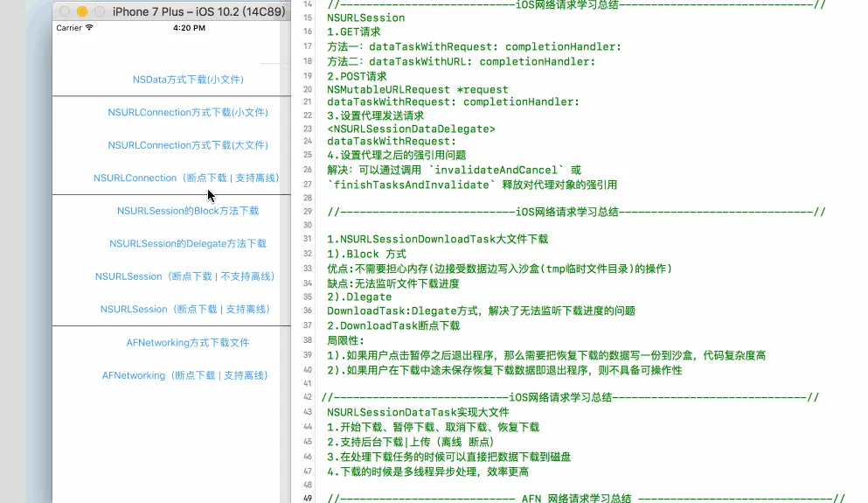
Task: Click line '1).Block 方式'
Action: tap(366, 255)
